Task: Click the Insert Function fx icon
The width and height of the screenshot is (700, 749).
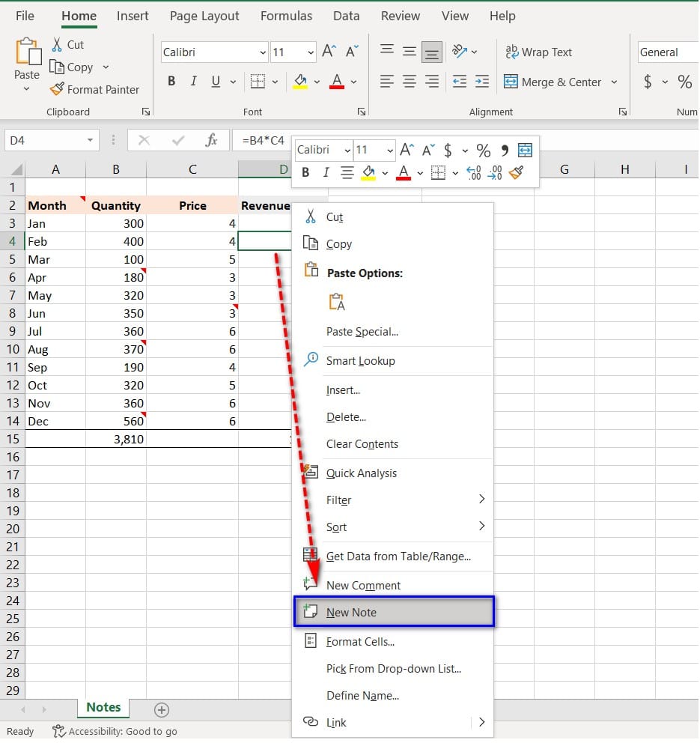Action: pos(211,140)
